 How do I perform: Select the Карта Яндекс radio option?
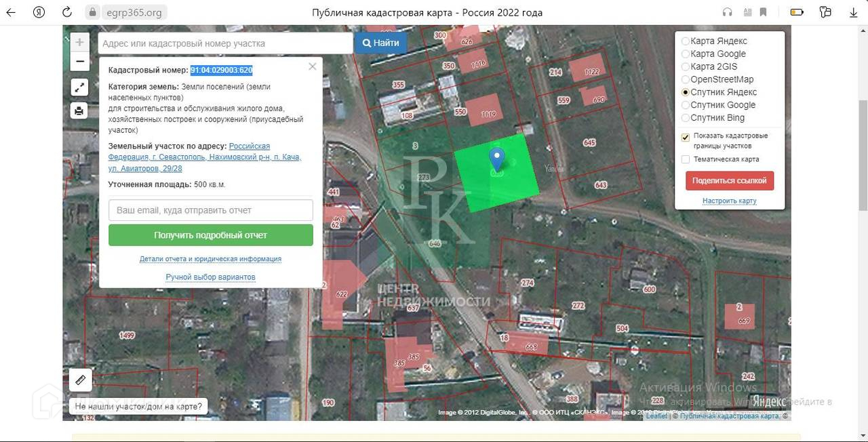(686, 41)
